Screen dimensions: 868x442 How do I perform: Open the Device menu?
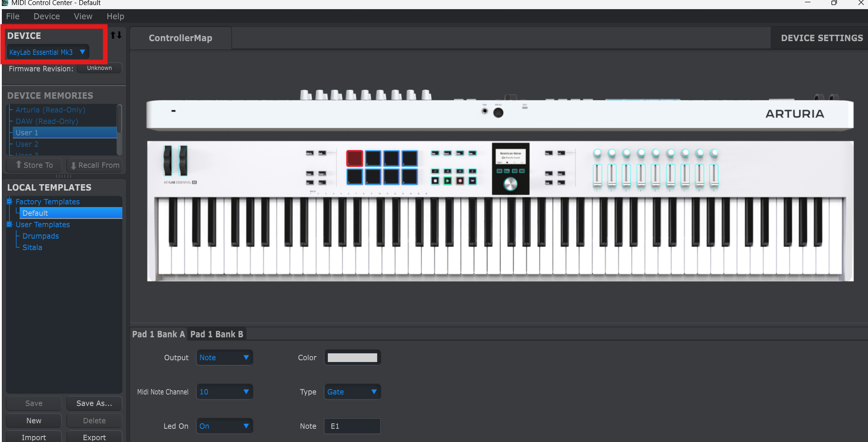[x=47, y=16]
